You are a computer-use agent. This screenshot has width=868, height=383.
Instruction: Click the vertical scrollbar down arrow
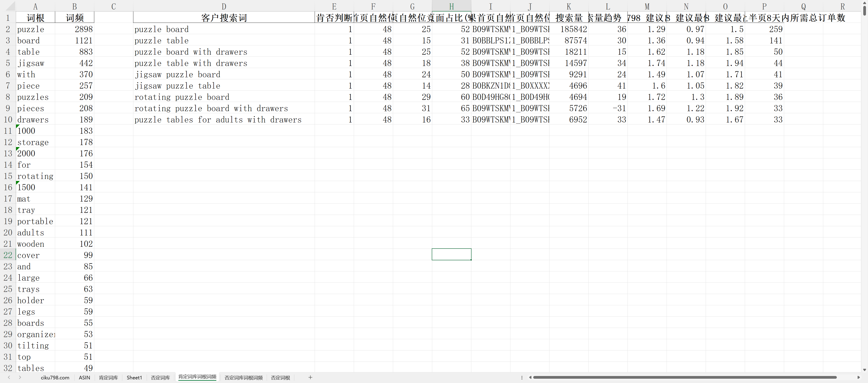pyautogui.click(x=865, y=369)
